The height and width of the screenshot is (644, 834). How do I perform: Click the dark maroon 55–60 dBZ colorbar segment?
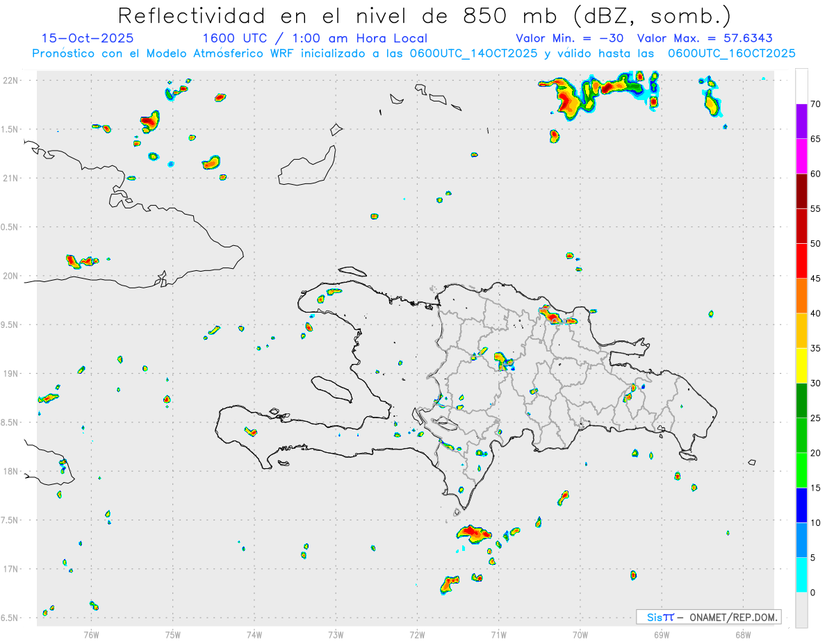[x=801, y=191]
